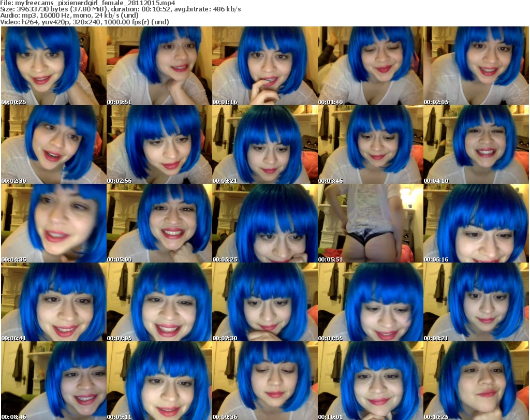Image resolution: width=530 pixels, height=420 pixels.
Task: Select the thumbnail stamped 00:02:05
Action: pyautogui.click(x=476, y=66)
